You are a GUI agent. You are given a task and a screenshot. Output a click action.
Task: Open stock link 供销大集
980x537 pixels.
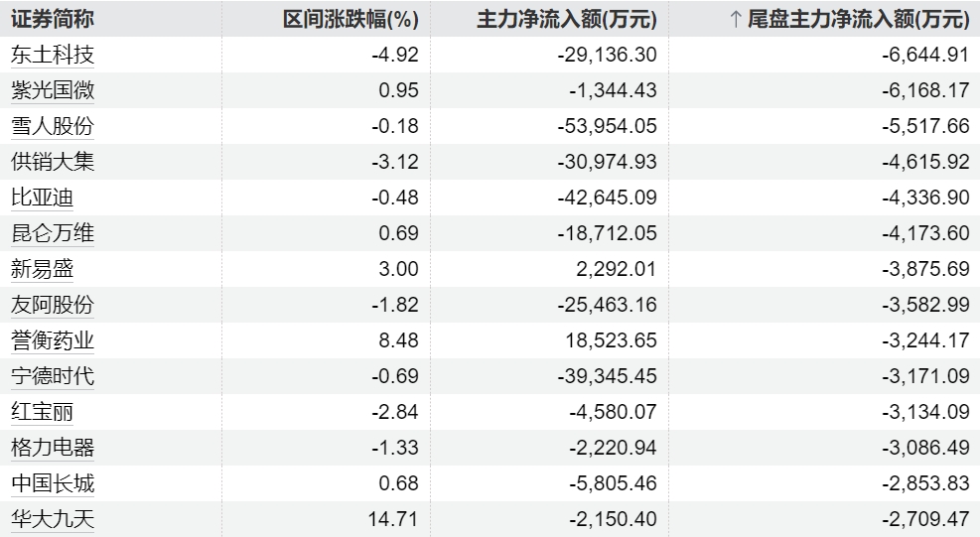click(53, 162)
